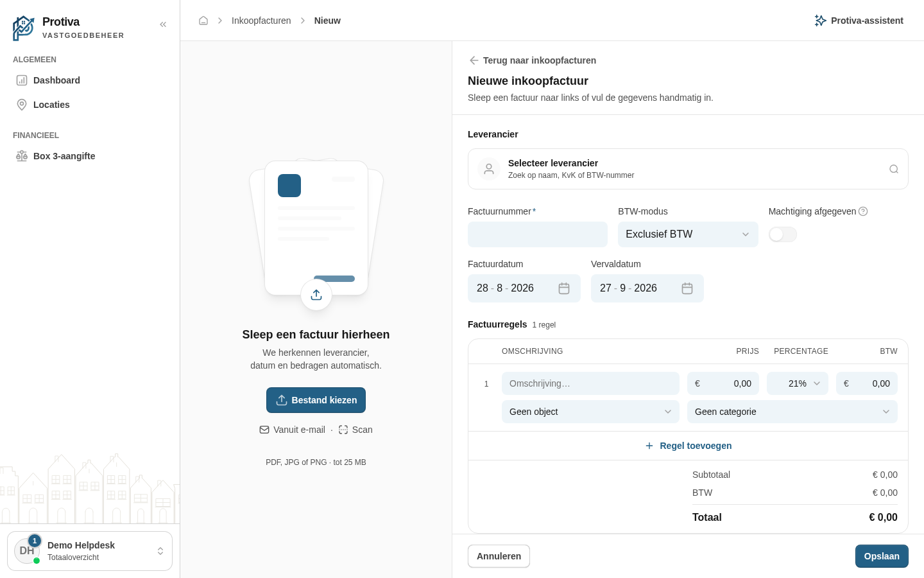
Task: Open the Geen object dropdown
Action: [x=590, y=412]
